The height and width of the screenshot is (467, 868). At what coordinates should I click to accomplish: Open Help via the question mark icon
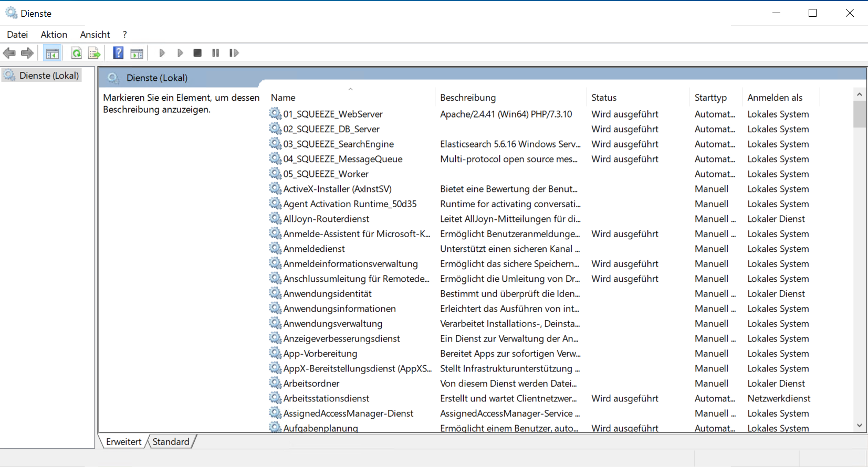[x=119, y=53]
